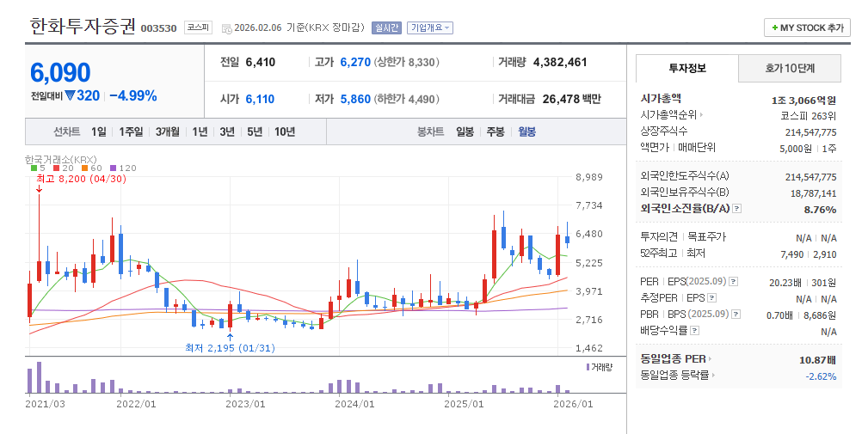Click the 실시간 badge button
The height and width of the screenshot is (434, 868).
coord(386,28)
